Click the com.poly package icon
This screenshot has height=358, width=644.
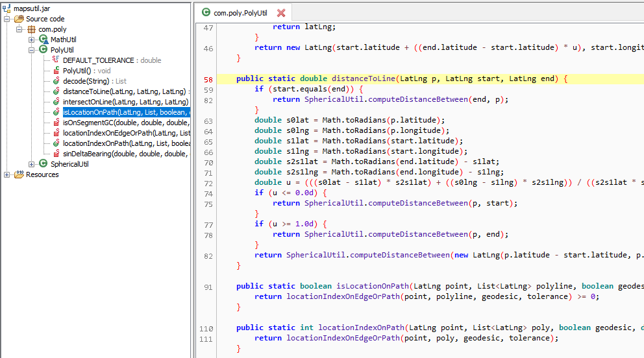pyautogui.click(x=31, y=29)
